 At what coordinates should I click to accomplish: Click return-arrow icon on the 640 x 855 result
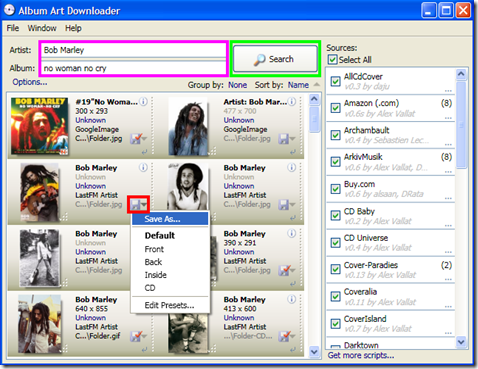pos(144,350)
